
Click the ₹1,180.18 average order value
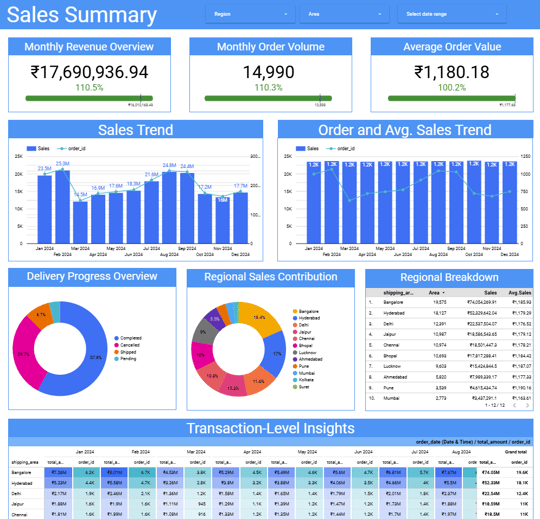451,72
